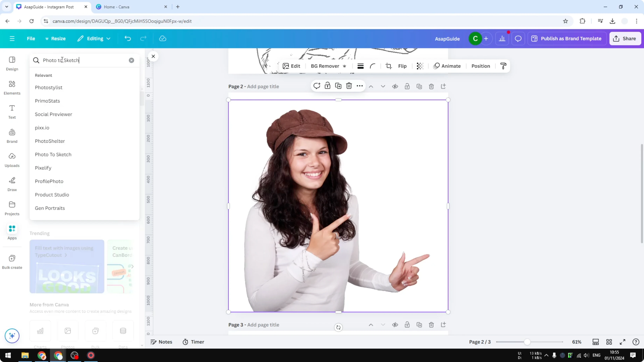Clear the search field with the X
Viewport: 644px width, 362px height.
tap(131, 60)
